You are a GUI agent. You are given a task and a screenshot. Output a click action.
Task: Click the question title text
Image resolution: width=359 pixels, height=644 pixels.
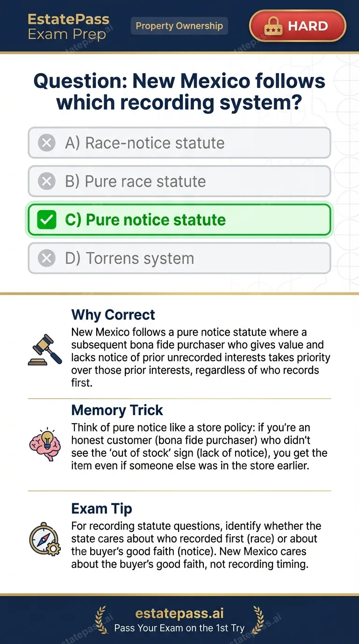(x=179, y=92)
